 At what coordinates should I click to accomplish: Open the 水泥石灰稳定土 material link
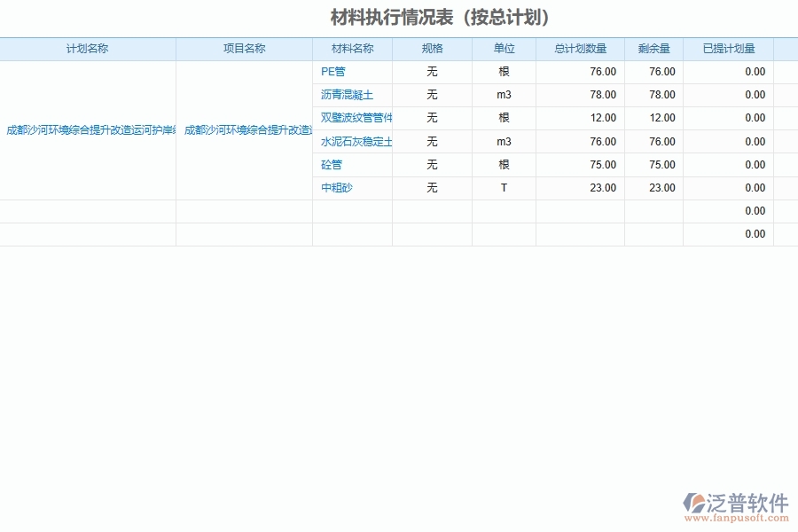coord(354,141)
